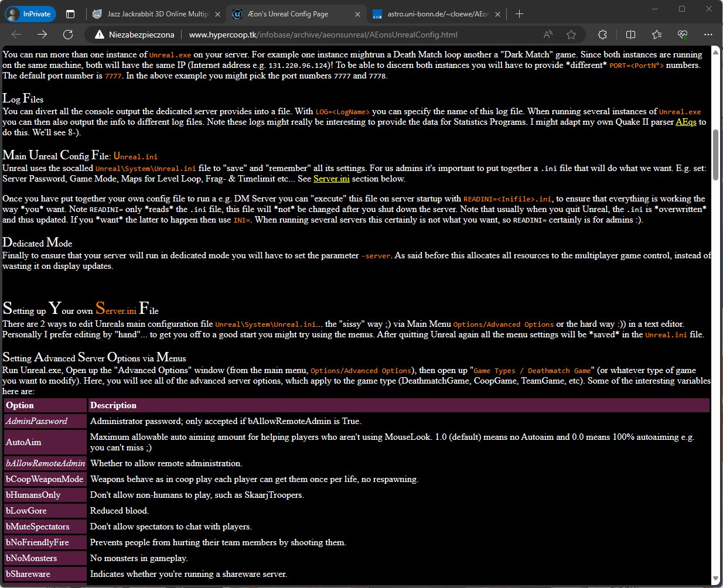Click the orange -server parameter text

pyautogui.click(x=376, y=256)
